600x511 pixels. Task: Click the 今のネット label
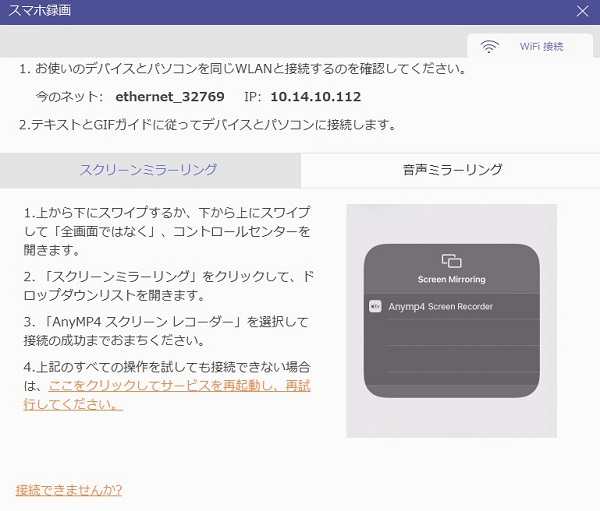click(x=69, y=97)
